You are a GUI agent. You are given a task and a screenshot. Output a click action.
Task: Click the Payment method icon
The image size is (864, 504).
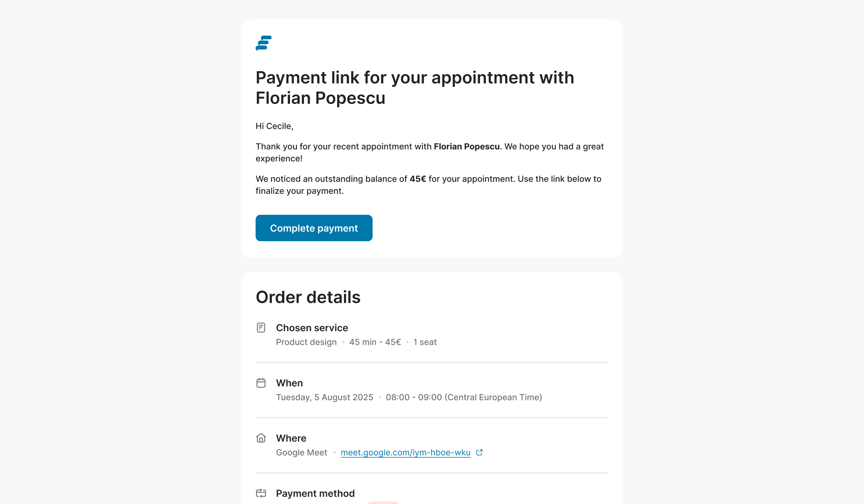pos(261,493)
